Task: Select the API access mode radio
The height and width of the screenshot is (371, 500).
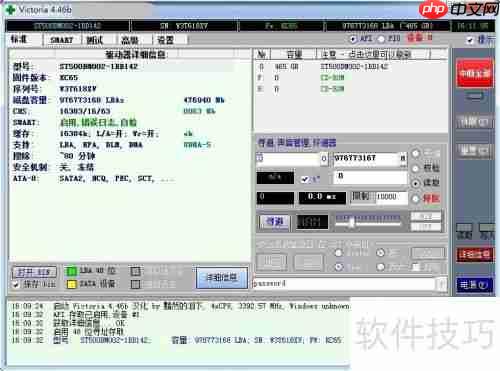Action: click(353, 39)
